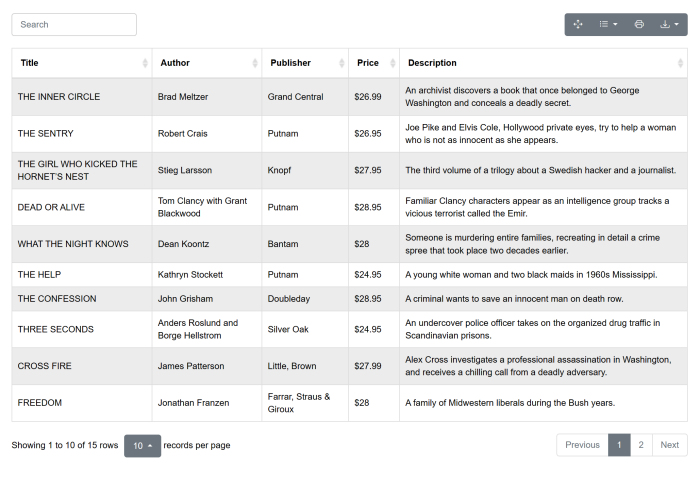Sort by Title column sort arrows

(145, 63)
